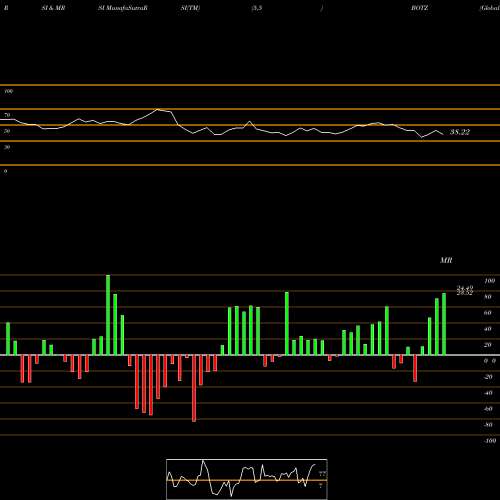Click the 100 label on left RSI axis
The height and width of the screenshot is (500, 500).
(x=8, y=91)
